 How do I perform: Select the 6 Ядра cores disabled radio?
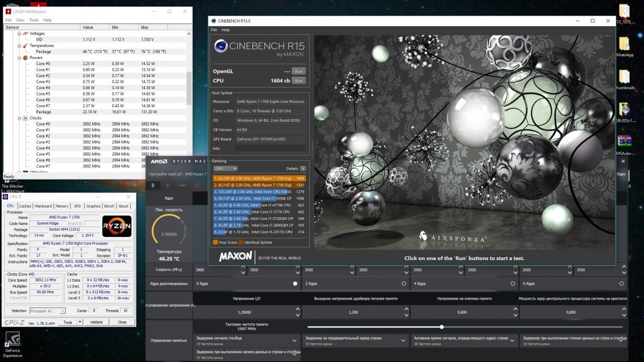[x=621, y=283]
